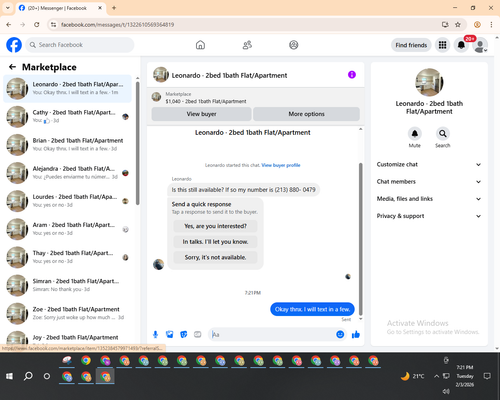Open Chrome three-dot menu
This screenshot has height=400, width=500.
[x=491, y=25]
